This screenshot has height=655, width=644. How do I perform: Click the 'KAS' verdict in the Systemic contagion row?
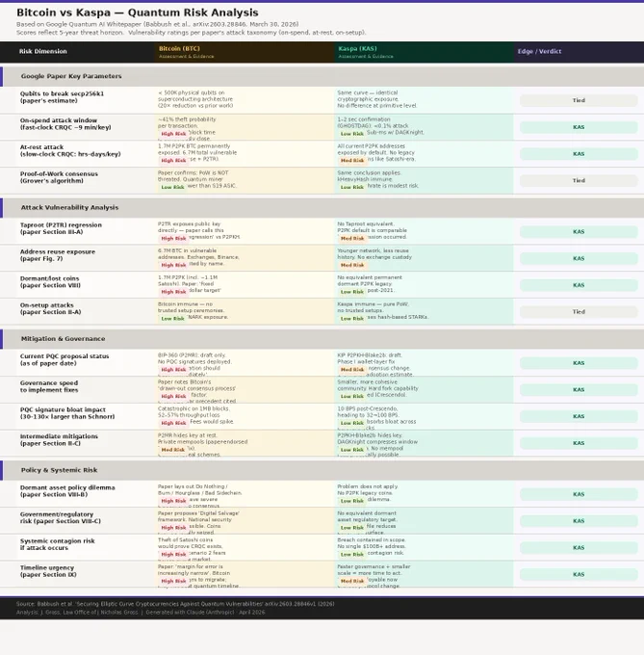(579, 548)
